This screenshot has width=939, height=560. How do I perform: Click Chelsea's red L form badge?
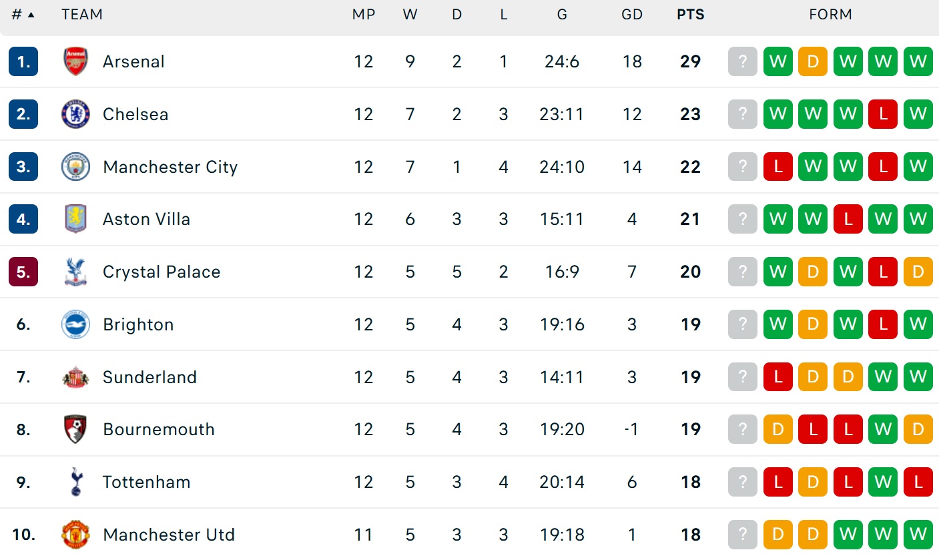pos(883,114)
